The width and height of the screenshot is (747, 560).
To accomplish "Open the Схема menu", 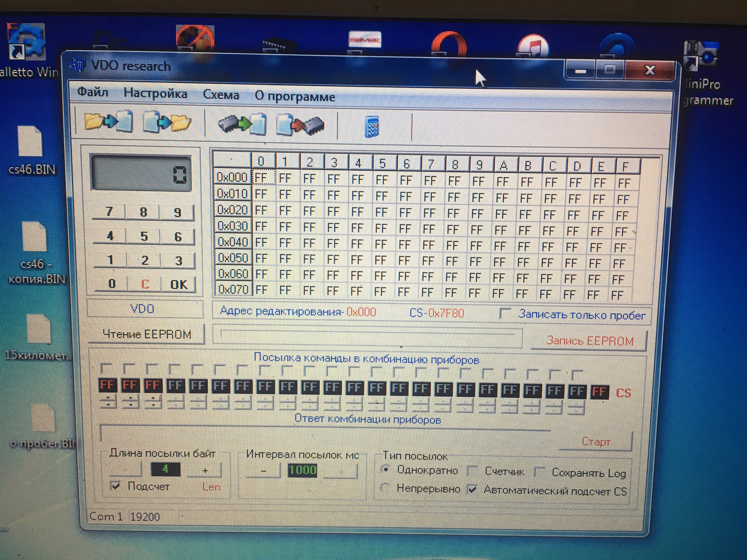I will click(x=221, y=95).
